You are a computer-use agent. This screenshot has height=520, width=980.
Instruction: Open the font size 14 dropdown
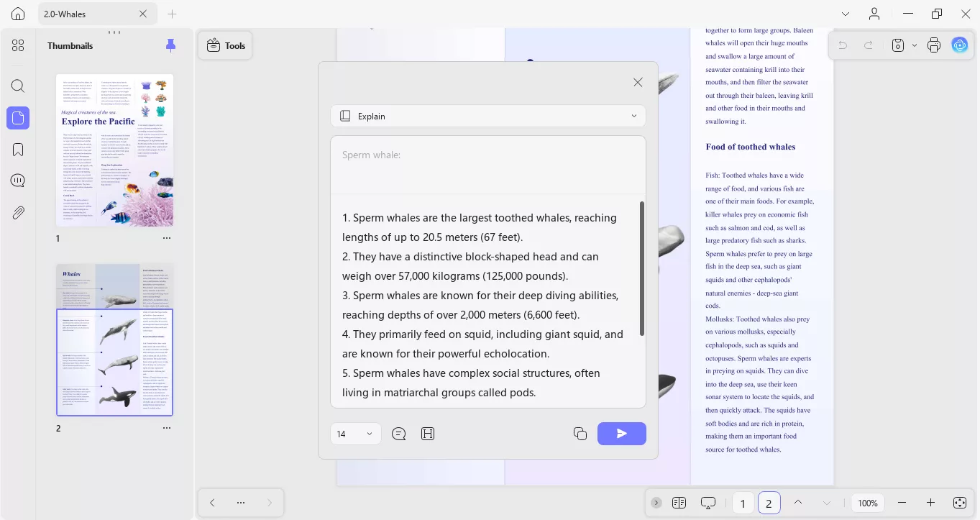(356, 434)
